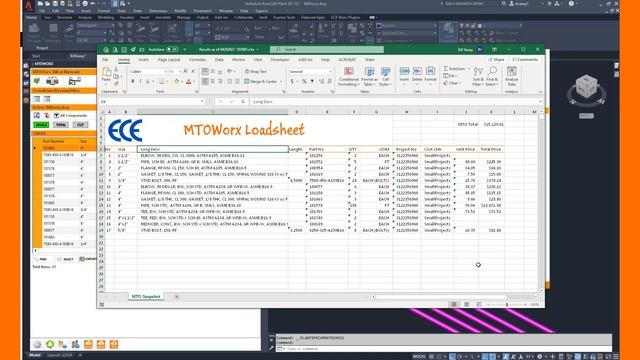The width and height of the screenshot is (640, 360).
Task: Toggle the CUT button in MTOWorx panel
Action: coord(80,124)
